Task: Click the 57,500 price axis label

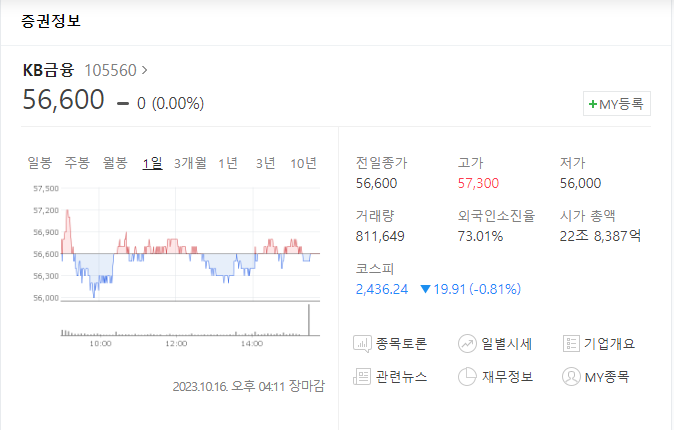Action: click(46, 188)
